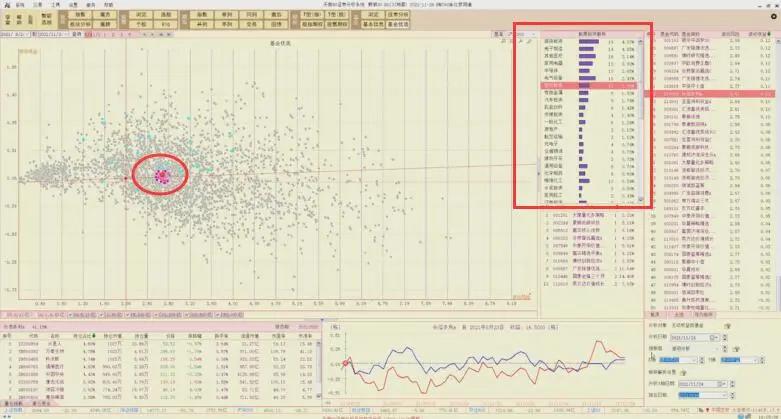Open 基金优选 from the toolbar
The image size is (781, 419).
pyautogui.click(x=398, y=24)
